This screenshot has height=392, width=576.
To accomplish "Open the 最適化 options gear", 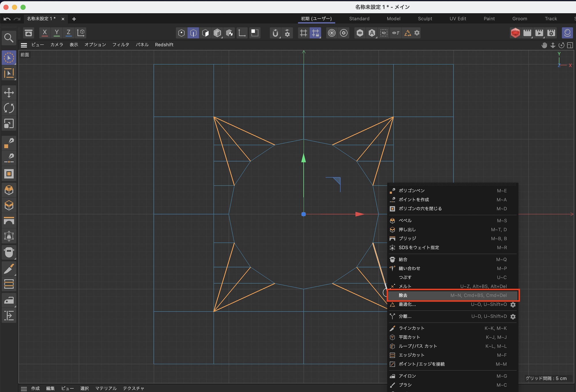I will click(x=513, y=304).
